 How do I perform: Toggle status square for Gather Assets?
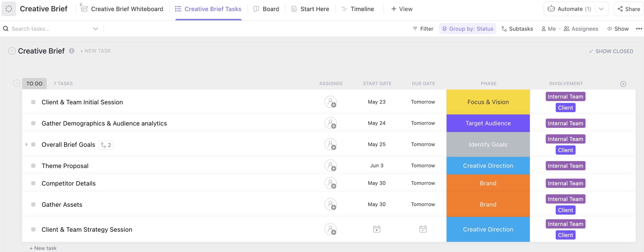[x=33, y=205]
